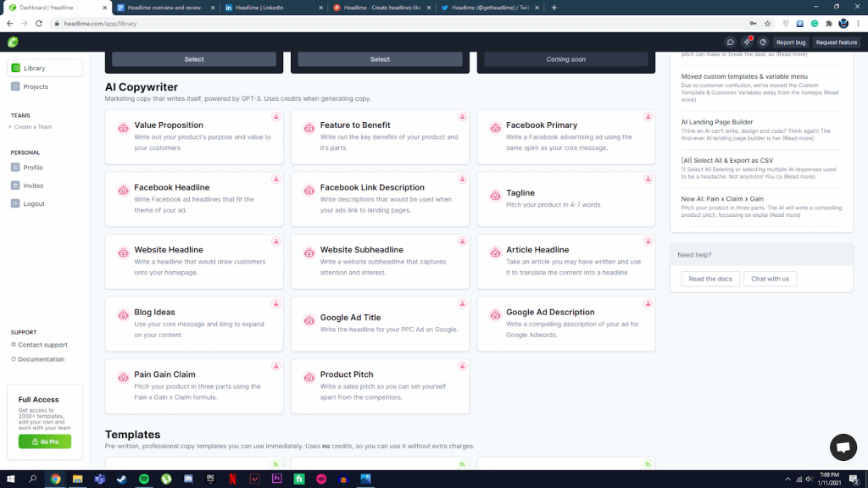Click the pink badge on Product Pitch card
Screen dimensions: 868x488
coord(462,366)
